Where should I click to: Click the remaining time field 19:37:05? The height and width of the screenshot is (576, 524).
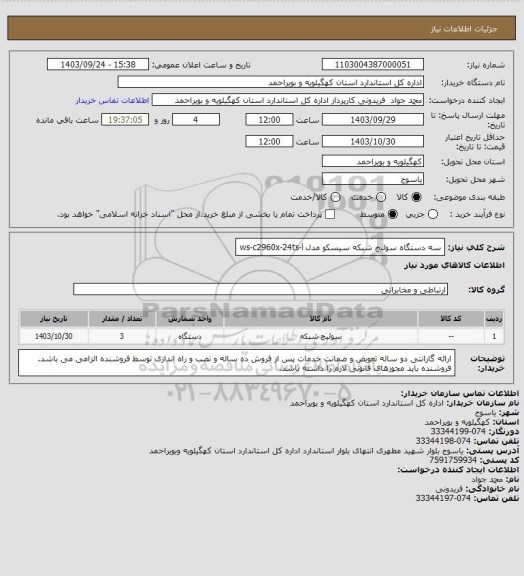(x=125, y=120)
